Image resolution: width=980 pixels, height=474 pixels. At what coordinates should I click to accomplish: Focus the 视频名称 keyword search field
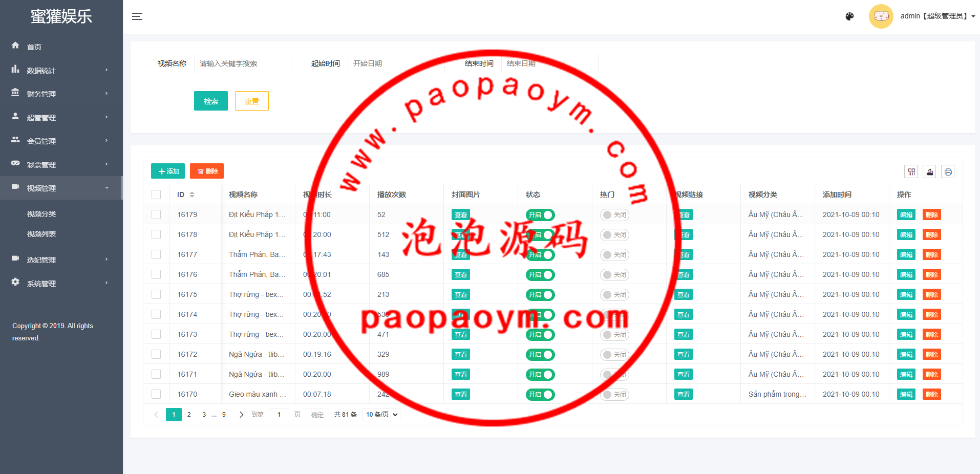242,63
